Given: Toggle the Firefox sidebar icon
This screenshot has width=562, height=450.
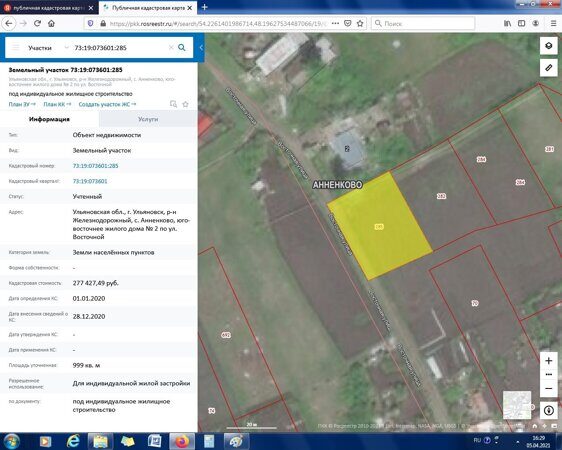Looking at the screenshot, I should click(x=521, y=23).
